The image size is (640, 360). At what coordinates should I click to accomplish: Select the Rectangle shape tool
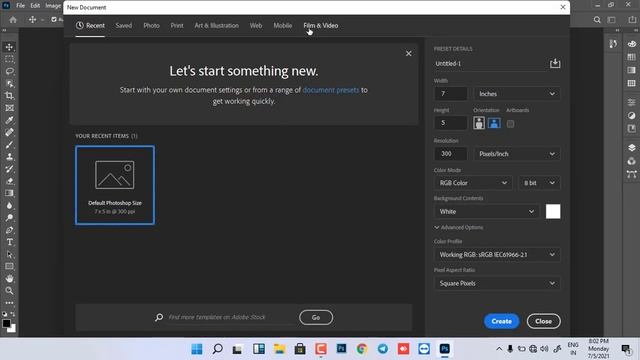pos(9,267)
